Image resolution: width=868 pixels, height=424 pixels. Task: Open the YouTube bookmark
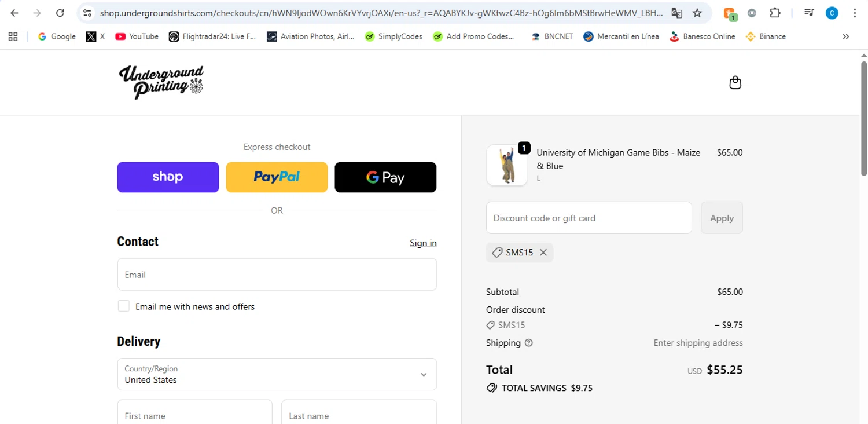pos(137,36)
